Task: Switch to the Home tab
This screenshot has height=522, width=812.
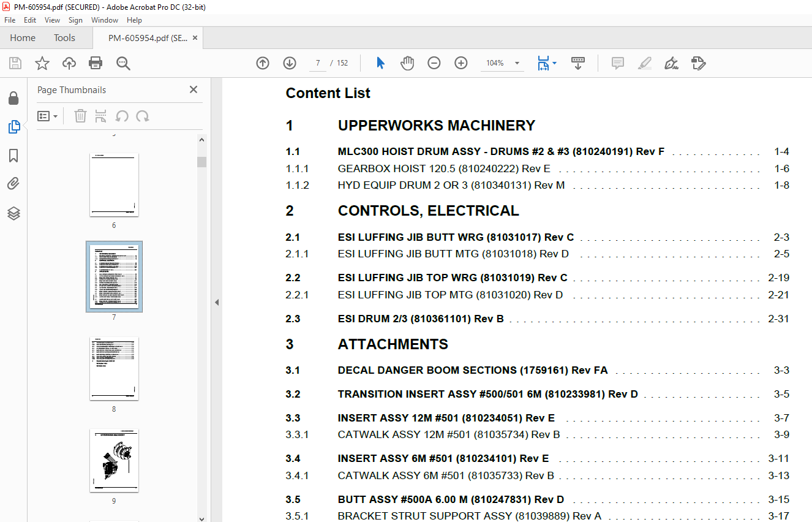Action: (x=23, y=38)
